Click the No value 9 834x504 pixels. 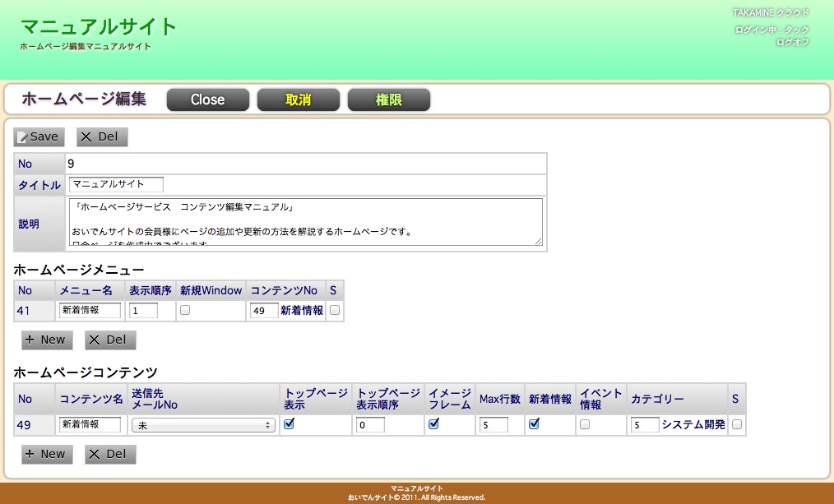(x=71, y=164)
